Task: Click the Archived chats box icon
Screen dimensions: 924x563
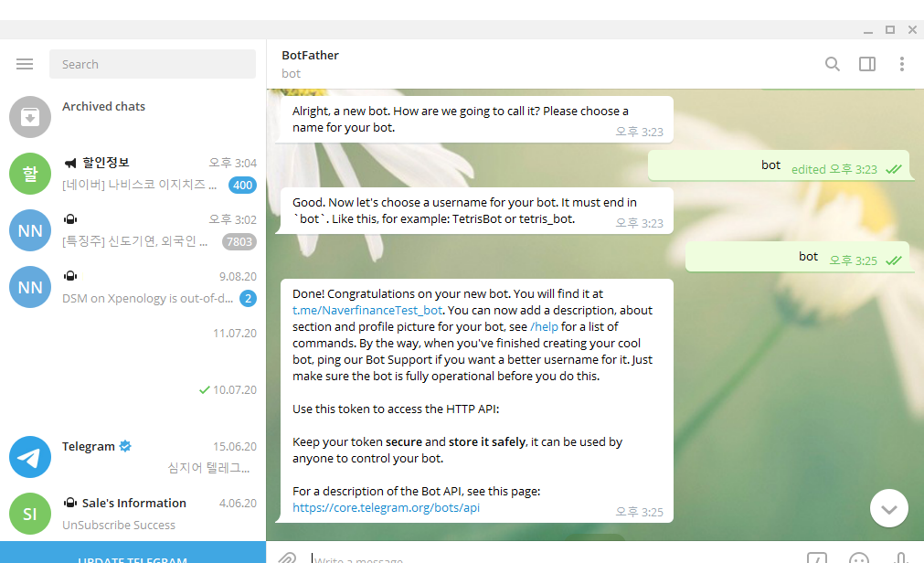Action: click(30, 117)
